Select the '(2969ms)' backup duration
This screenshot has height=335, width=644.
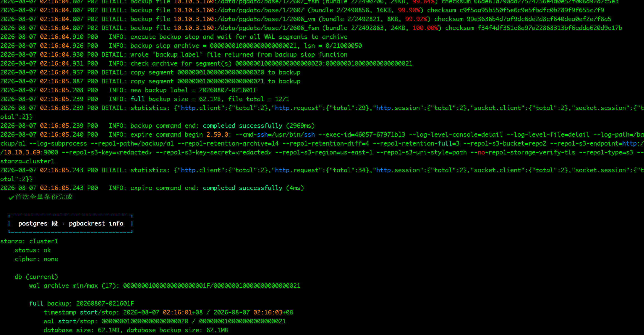click(300, 126)
